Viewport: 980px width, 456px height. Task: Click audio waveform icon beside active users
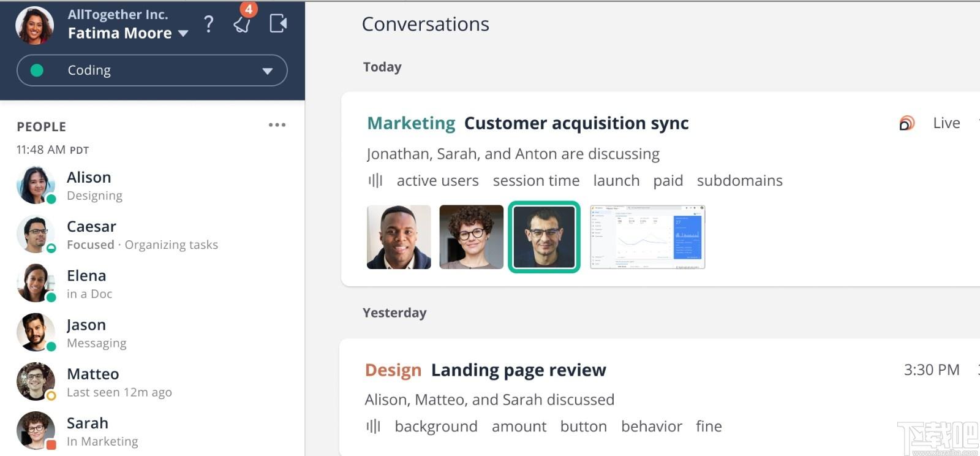(375, 181)
